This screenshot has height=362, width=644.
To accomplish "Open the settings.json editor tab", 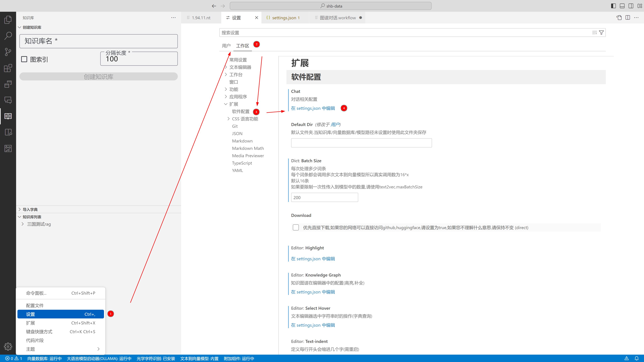I will pyautogui.click(x=284, y=18).
